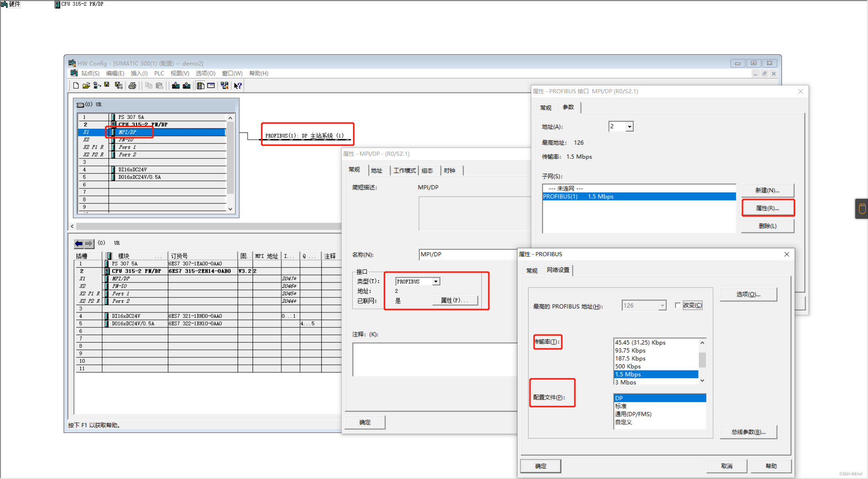Viewport: 868px width, 479px height.
Task: Click the forward arrow in the detail pane
Action: 89,244
